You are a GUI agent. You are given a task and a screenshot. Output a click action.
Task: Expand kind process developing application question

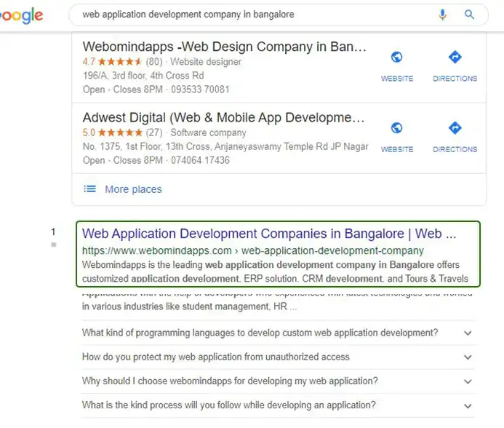[278, 405]
